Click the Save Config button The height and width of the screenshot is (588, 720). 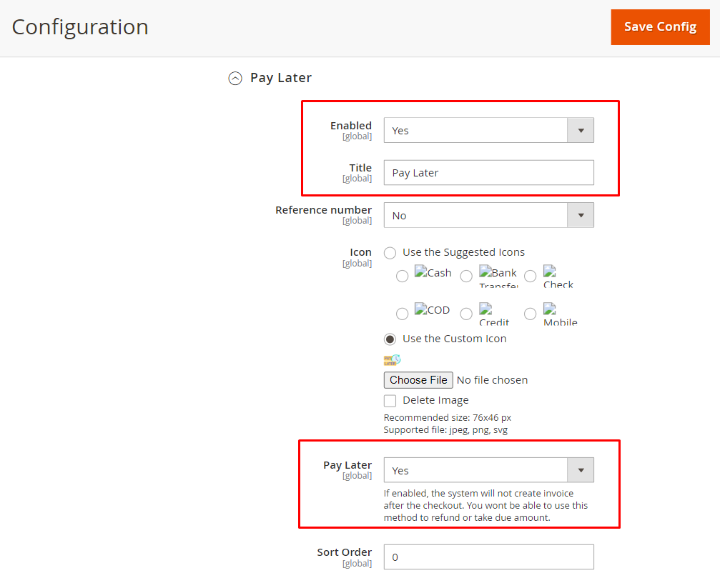point(660,27)
